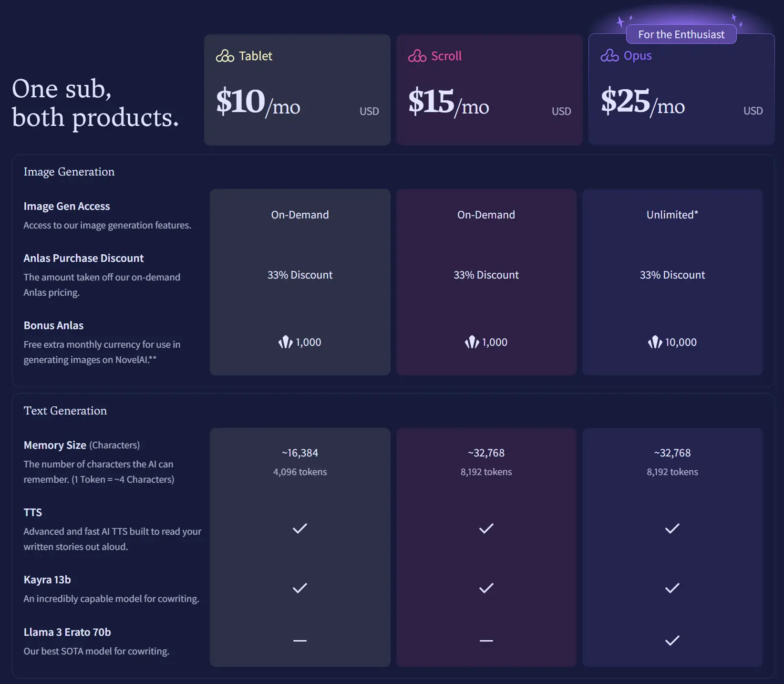Click the Anlas icon beside Tablet's 1,000
The image size is (784, 684).
pyautogui.click(x=286, y=342)
